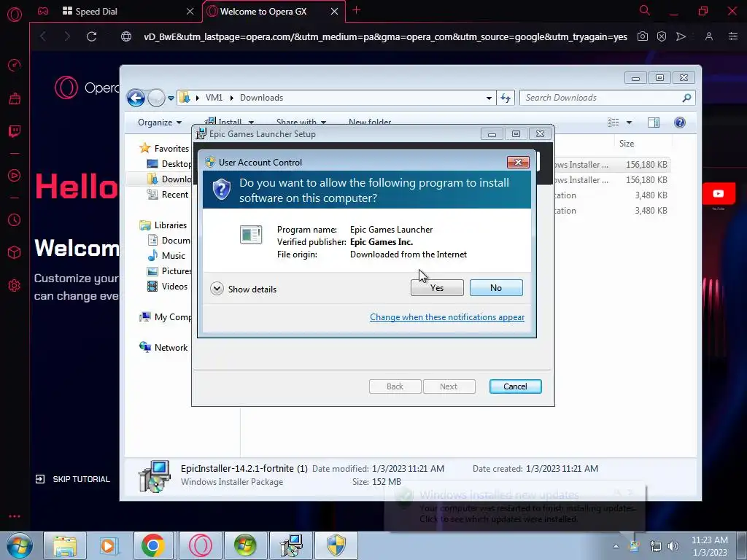Select the last 3,480 KB file row

612,211
